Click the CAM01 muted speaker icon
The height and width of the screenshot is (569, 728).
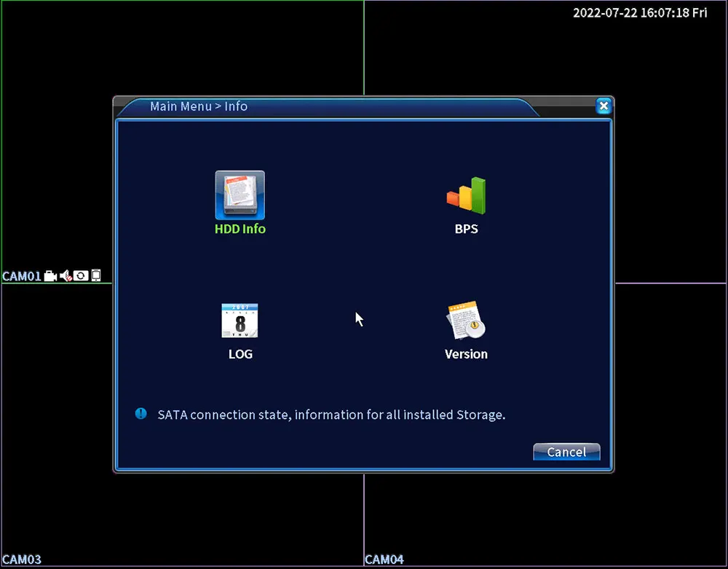(x=66, y=276)
